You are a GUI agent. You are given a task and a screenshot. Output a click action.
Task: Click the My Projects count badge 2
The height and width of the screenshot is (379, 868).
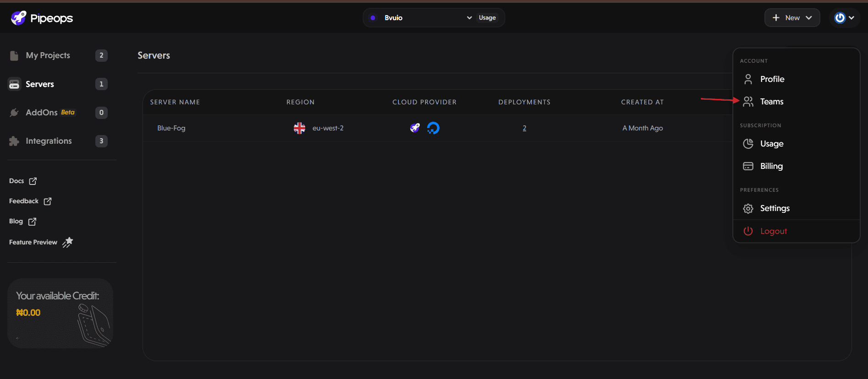click(101, 55)
